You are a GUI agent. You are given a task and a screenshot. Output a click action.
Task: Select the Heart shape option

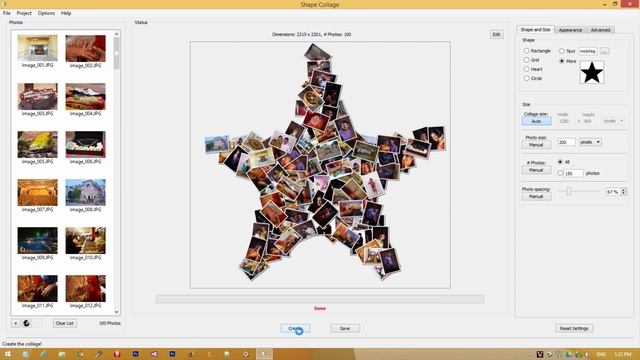click(533, 69)
